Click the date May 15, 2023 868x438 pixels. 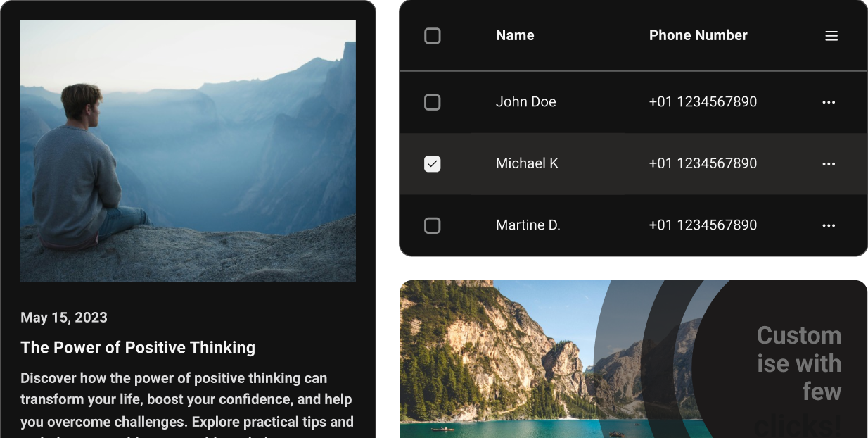[x=64, y=318]
